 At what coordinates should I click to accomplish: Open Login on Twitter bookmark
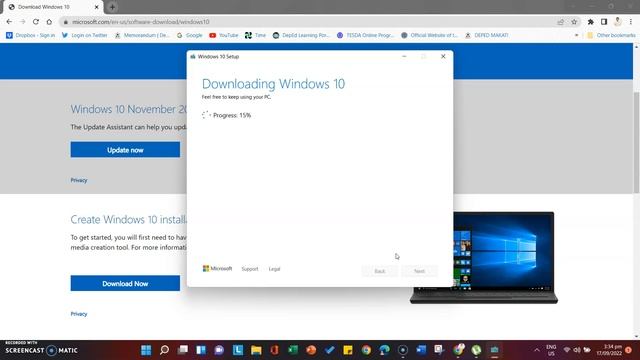(x=84, y=36)
